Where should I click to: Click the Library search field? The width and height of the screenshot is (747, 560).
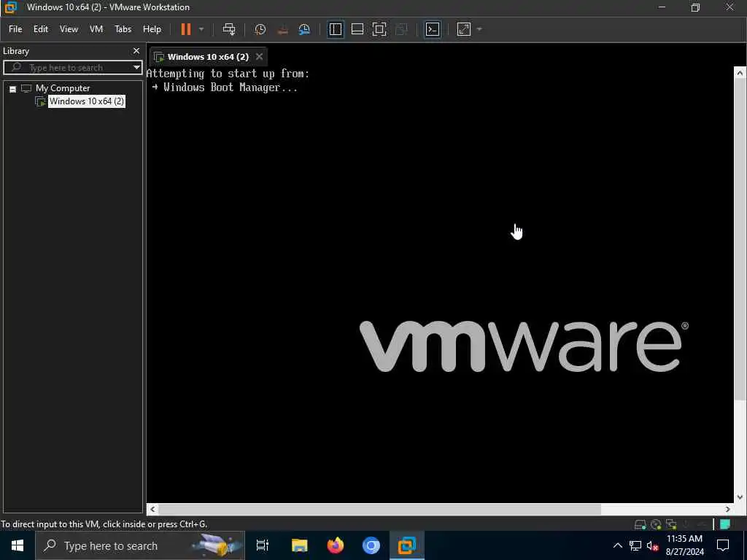tap(71, 68)
